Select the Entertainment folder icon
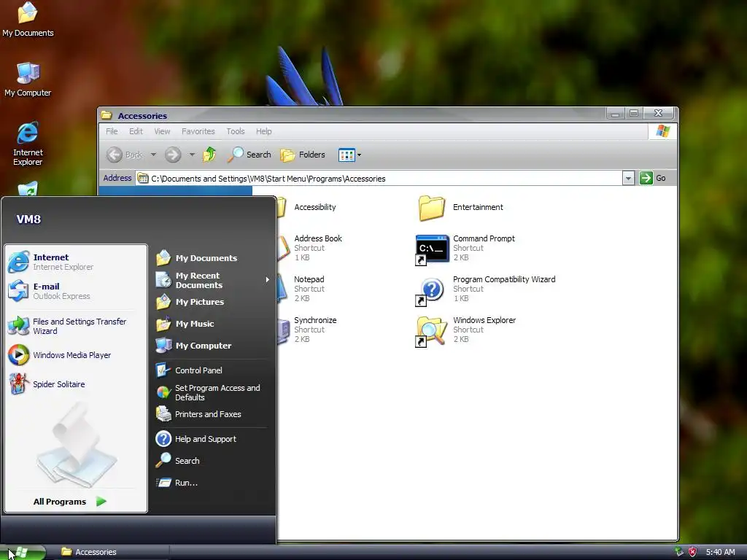Image resolution: width=747 pixels, height=560 pixels. coord(432,208)
